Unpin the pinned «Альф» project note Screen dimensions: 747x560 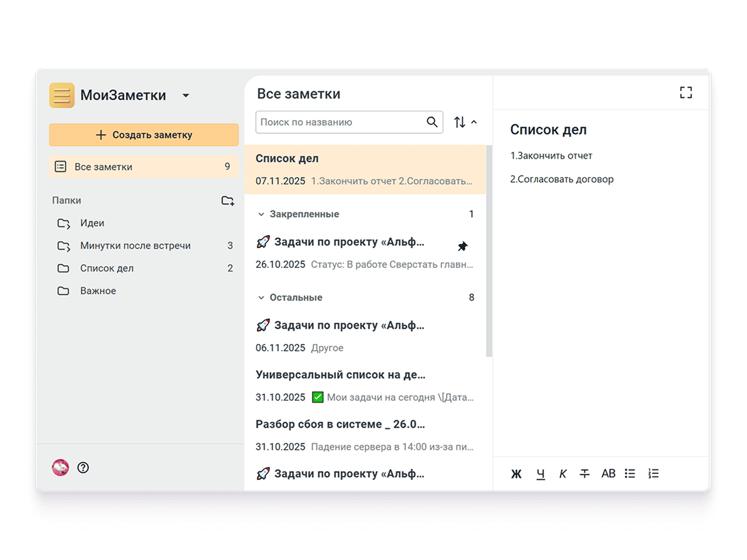tap(462, 246)
